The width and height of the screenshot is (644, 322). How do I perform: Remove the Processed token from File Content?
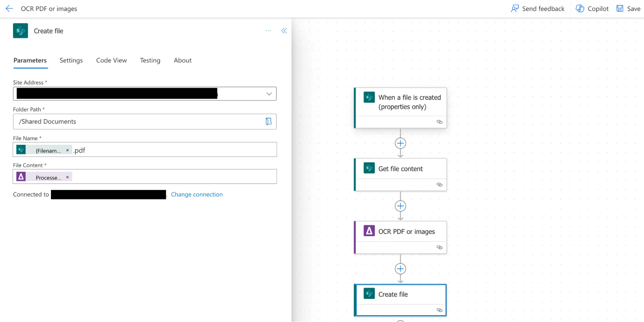pos(67,177)
